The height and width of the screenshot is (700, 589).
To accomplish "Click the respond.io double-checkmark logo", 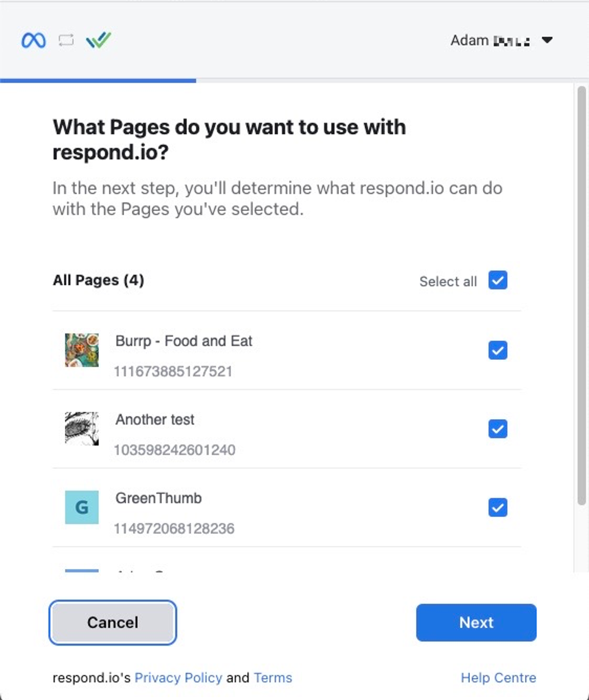I will coord(98,40).
